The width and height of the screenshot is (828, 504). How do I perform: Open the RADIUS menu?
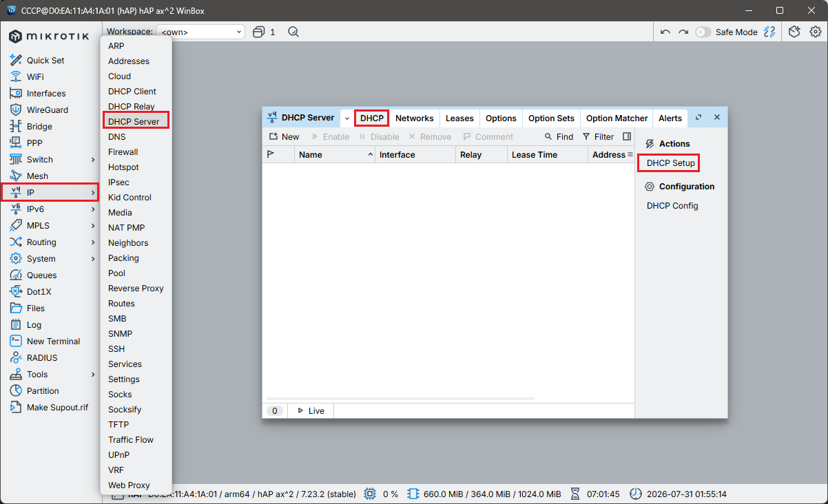pyautogui.click(x=42, y=358)
